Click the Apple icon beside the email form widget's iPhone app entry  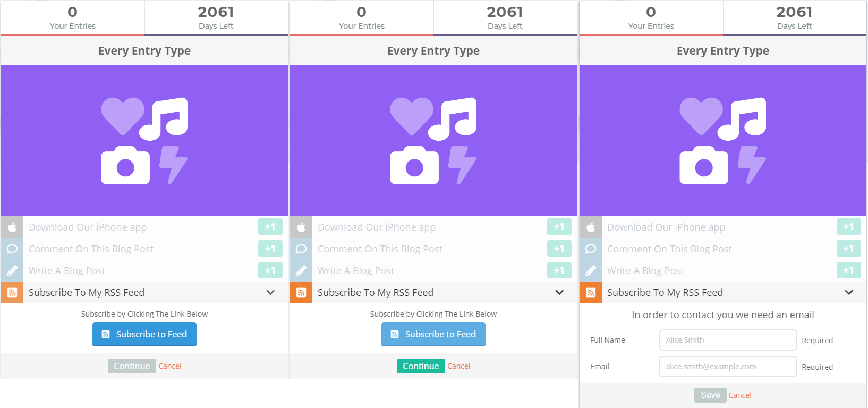(x=590, y=227)
